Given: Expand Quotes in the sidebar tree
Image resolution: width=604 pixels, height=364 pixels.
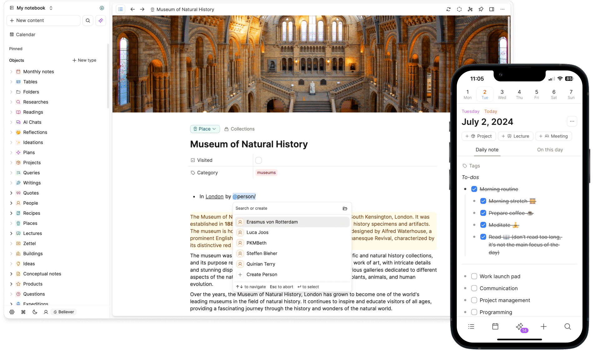Looking at the screenshot, I should [x=12, y=193].
